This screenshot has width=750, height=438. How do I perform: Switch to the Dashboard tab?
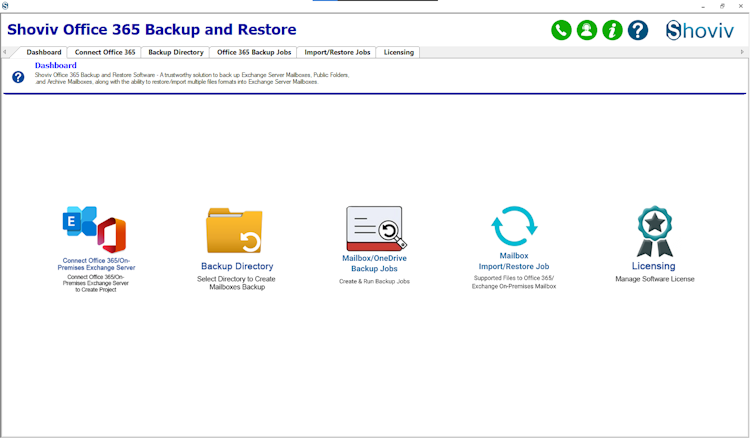pos(44,52)
